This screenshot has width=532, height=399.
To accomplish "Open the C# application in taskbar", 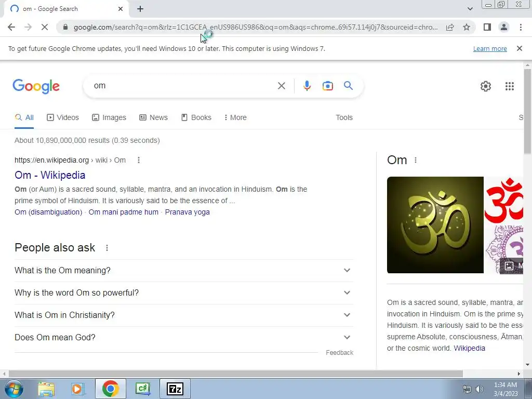I will [x=143, y=389].
